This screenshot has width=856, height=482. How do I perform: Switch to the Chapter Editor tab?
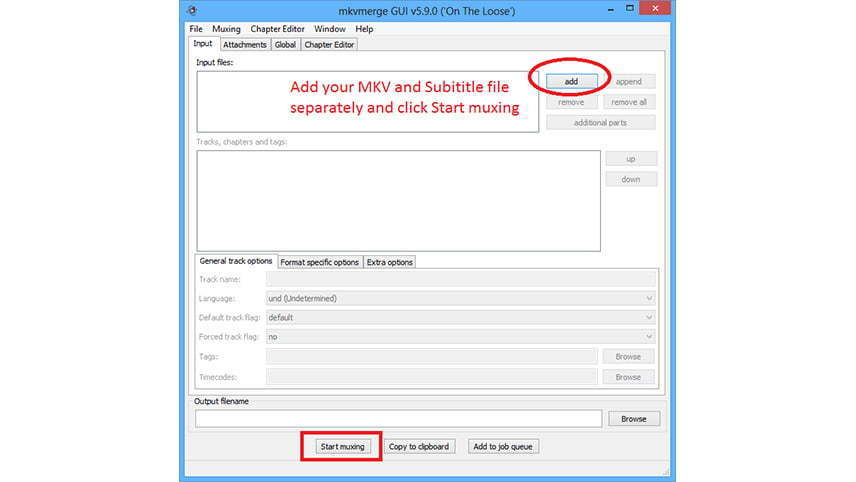click(x=329, y=45)
